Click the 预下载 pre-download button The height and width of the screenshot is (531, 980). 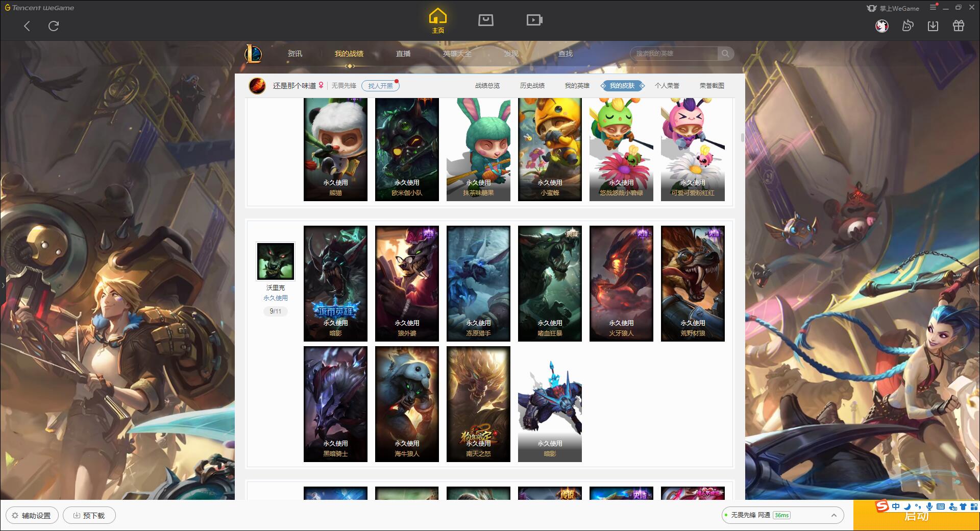pos(89,515)
